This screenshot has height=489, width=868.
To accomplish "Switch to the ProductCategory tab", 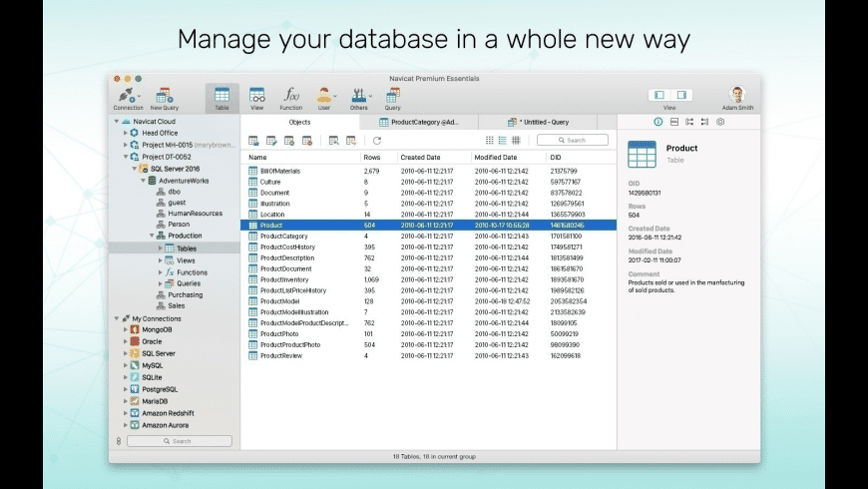I will point(419,122).
